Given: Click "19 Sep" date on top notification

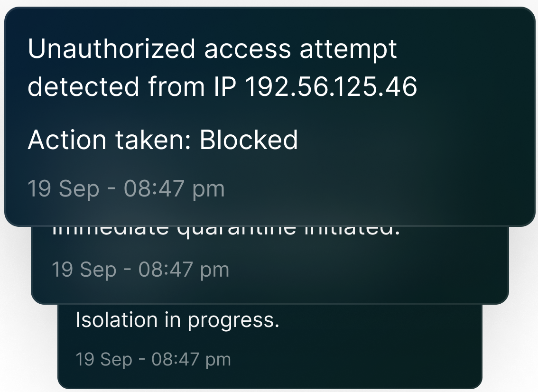Looking at the screenshot, I should pyautogui.click(x=64, y=189).
